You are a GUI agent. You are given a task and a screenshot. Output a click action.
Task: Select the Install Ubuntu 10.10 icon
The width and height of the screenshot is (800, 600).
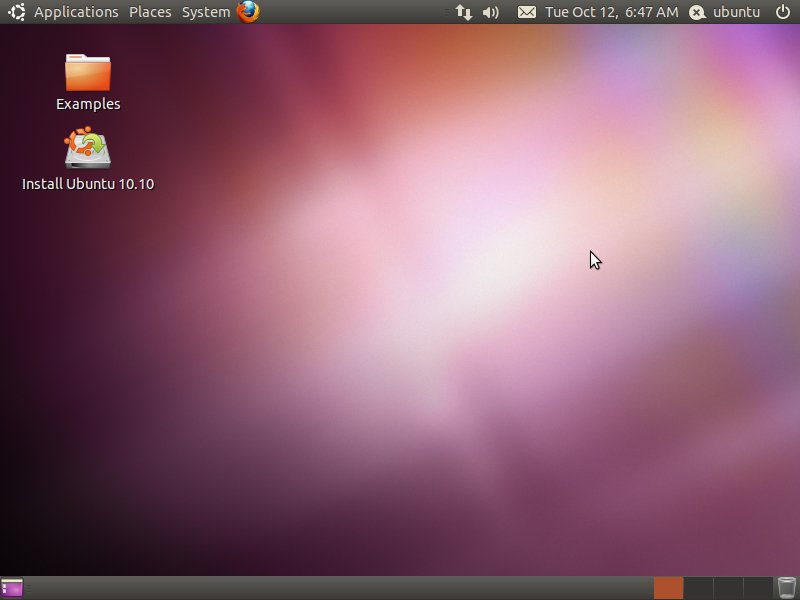click(x=88, y=147)
